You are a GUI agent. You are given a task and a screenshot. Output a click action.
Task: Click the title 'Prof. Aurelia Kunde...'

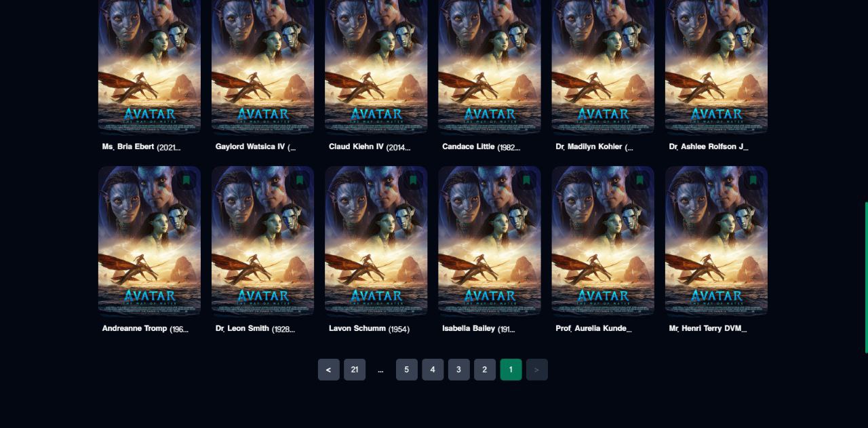click(x=593, y=328)
